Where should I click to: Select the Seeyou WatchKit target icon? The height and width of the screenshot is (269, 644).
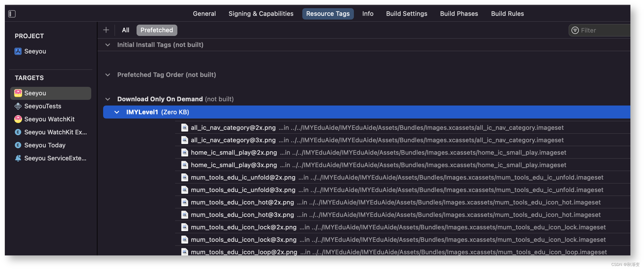coord(18,119)
